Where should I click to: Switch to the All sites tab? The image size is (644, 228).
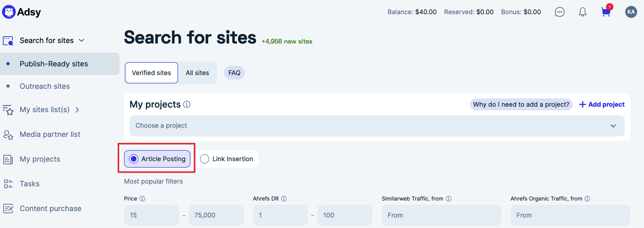(197, 73)
